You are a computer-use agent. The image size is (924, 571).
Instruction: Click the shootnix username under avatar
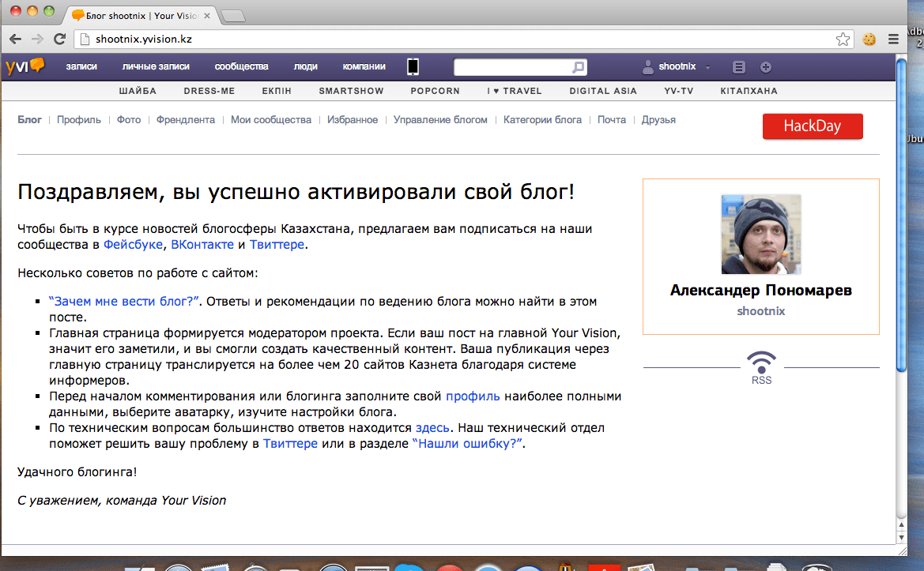(x=760, y=311)
